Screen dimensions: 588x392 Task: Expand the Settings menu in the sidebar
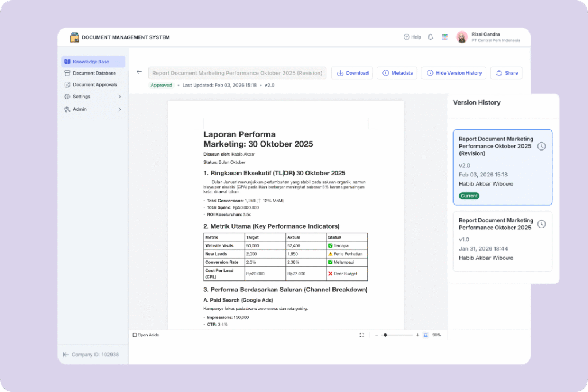[x=92, y=97]
